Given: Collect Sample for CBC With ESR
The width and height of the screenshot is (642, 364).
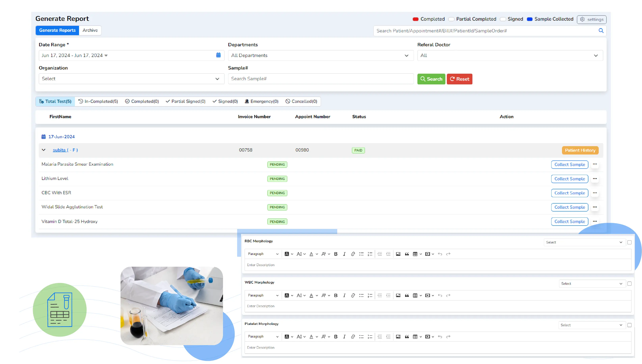Looking at the screenshot, I should coord(569,193).
